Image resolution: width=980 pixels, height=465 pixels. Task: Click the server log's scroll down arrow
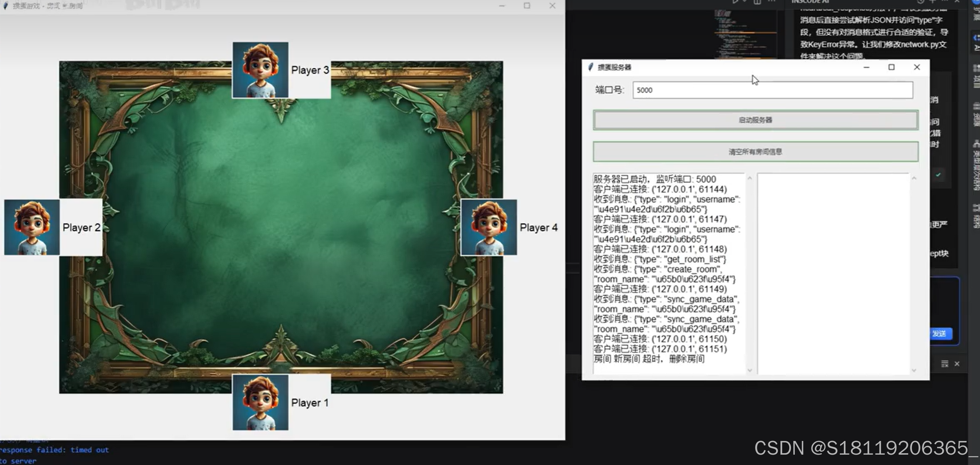(750, 370)
